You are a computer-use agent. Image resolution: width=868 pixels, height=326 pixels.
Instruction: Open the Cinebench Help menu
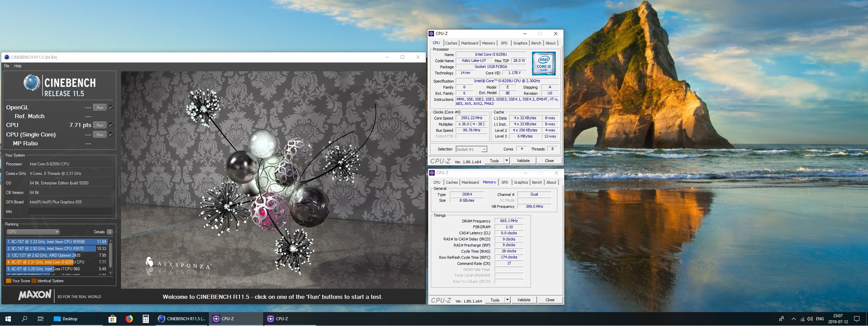(18, 66)
